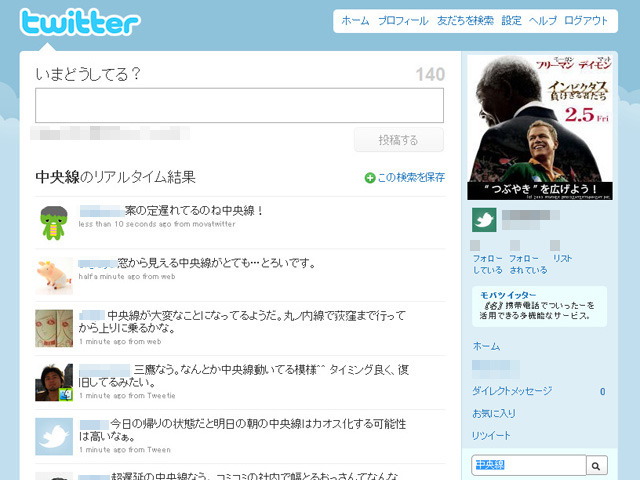Open ヘルプ in top navigation
This screenshot has height=480, width=640.
click(x=543, y=21)
